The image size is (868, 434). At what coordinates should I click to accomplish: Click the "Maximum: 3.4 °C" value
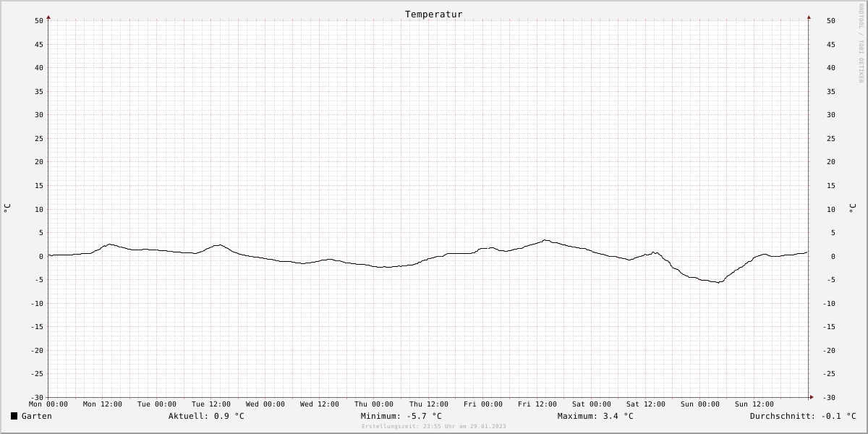coord(595,416)
